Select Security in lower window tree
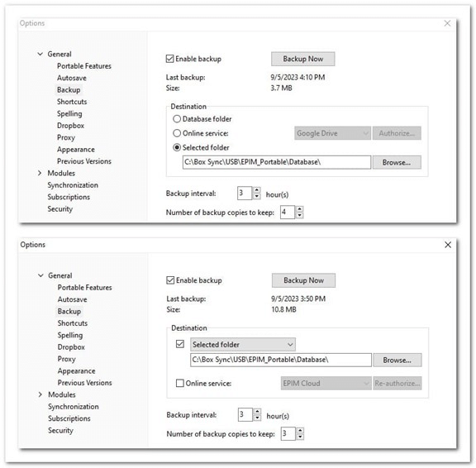476x468 pixels. coord(60,430)
